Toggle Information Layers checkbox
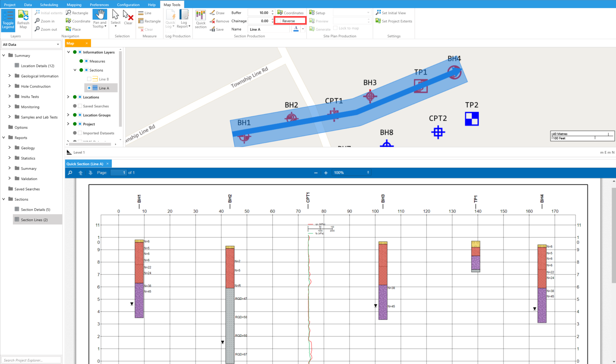616x364 pixels. (80, 52)
